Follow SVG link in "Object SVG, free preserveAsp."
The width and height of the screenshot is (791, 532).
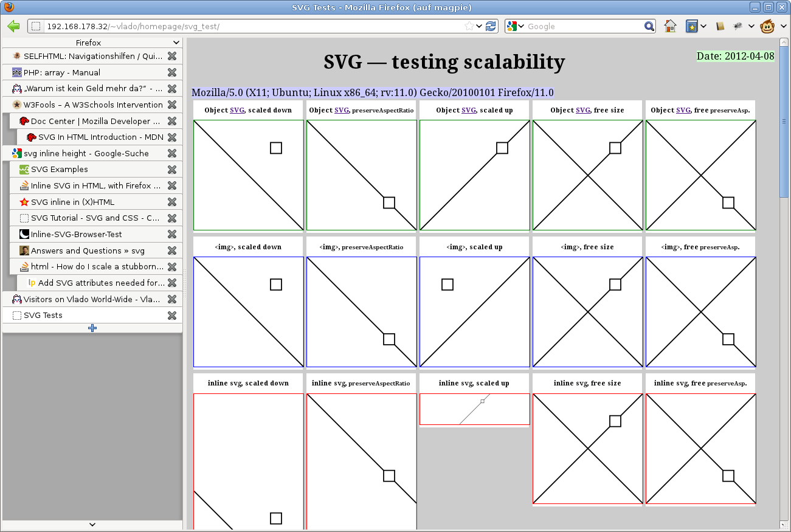click(x=683, y=110)
